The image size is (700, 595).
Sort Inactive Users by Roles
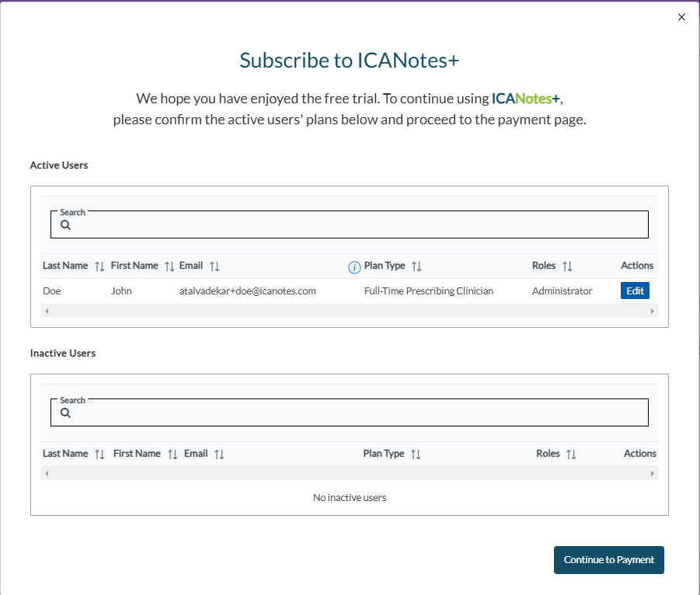571,454
